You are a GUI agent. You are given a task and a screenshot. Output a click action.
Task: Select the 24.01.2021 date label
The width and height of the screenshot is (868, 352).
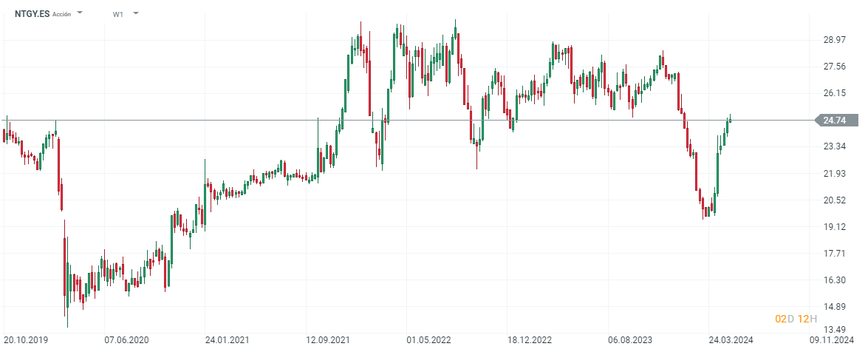tap(227, 340)
